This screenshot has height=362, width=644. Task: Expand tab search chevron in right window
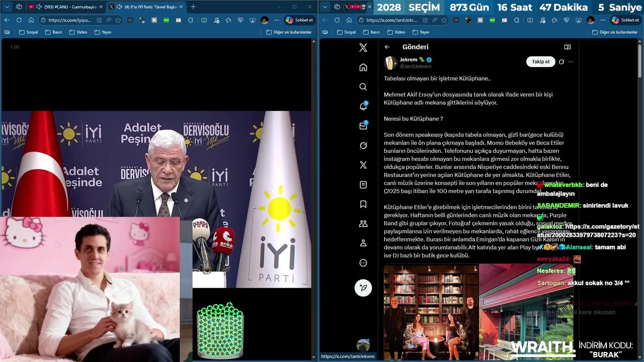pos(325,7)
